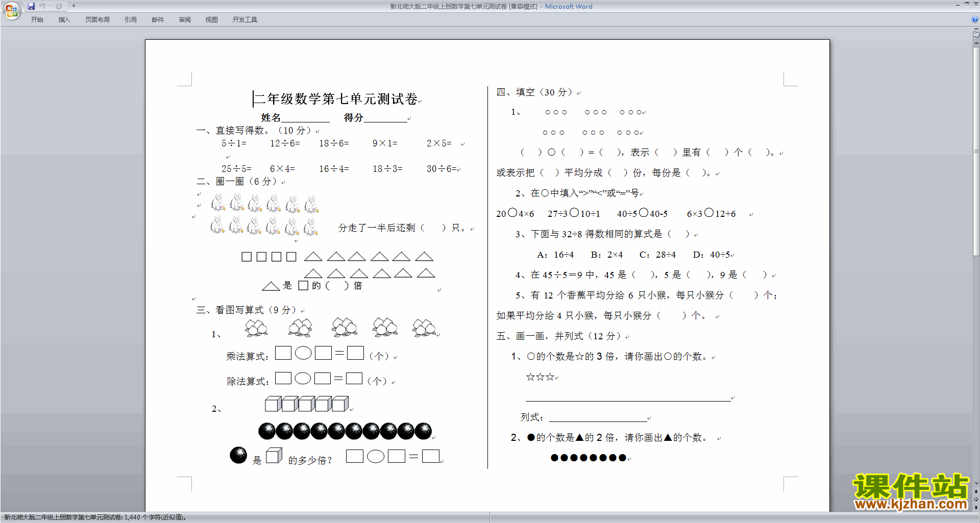Click the status bar character count text

tap(95, 517)
